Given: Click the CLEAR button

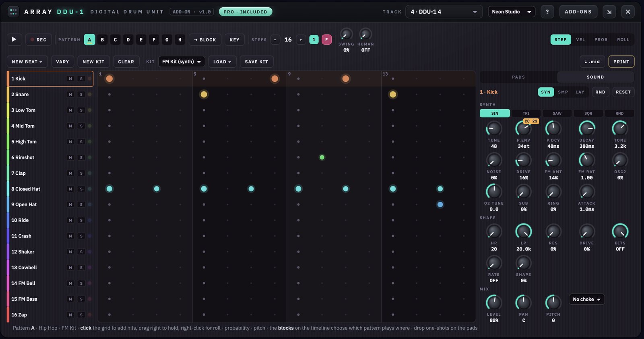Looking at the screenshot, I should point(126,62).
